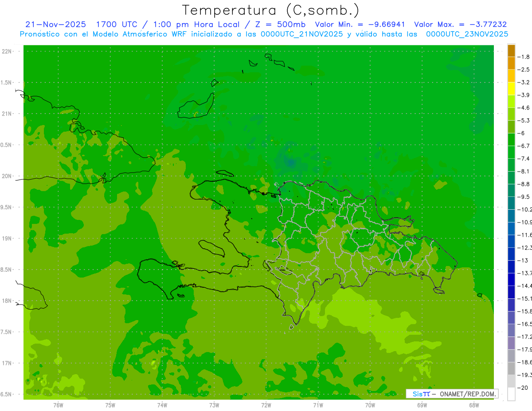
Task: Click the "-8.1" color scale value
Action: (x=523, y=171)
